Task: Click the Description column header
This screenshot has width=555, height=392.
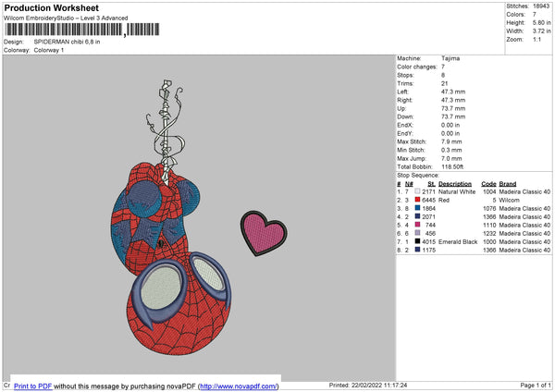Action: (455, 184)
